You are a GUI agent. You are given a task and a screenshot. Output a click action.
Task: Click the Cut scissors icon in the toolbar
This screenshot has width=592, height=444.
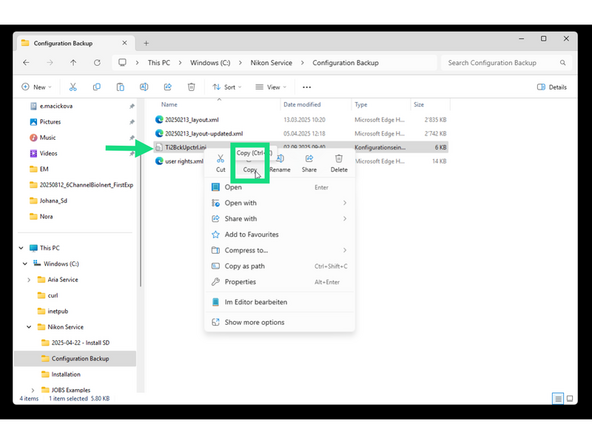click(x=73, y=87)
